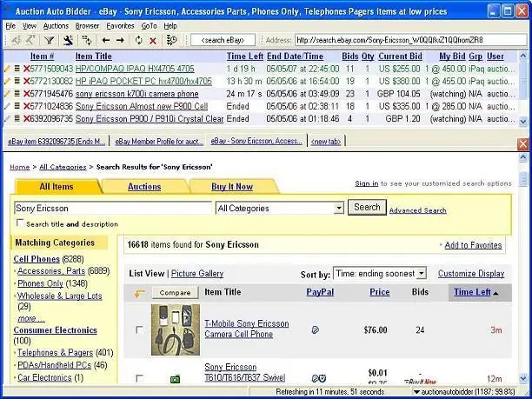Open the View menu

[30, 26]
